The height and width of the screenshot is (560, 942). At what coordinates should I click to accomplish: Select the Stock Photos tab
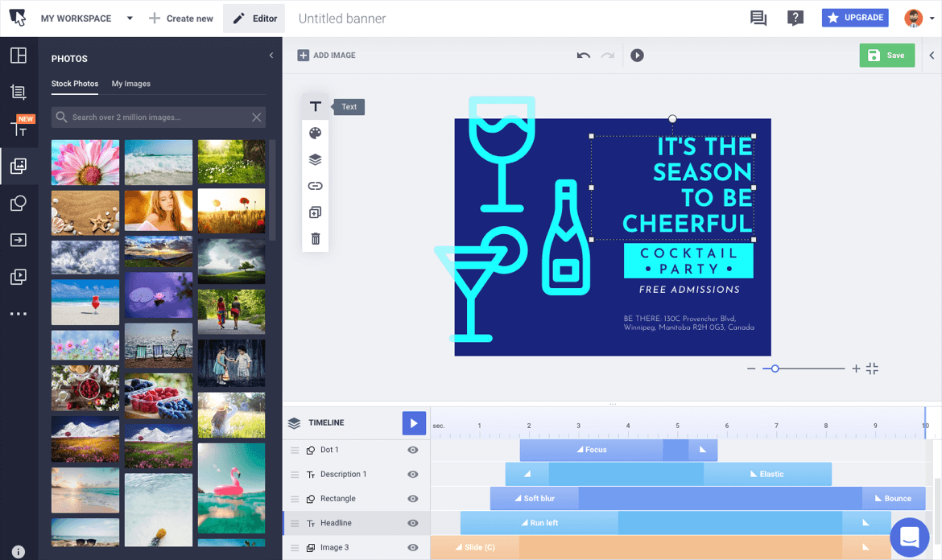(74, 83)
